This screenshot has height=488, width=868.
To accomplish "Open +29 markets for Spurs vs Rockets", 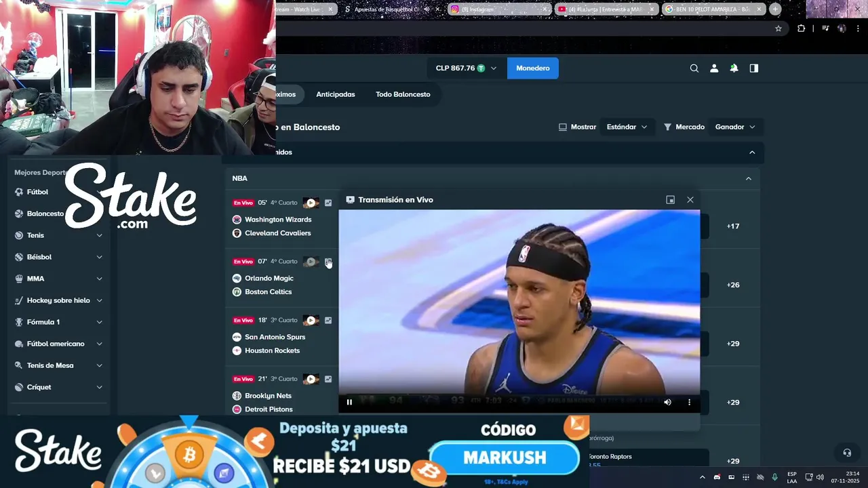I will point(733,344).
